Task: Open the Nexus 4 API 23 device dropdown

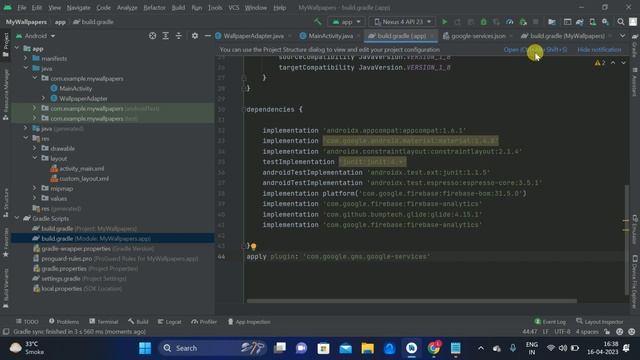Action: pos(402,22)
